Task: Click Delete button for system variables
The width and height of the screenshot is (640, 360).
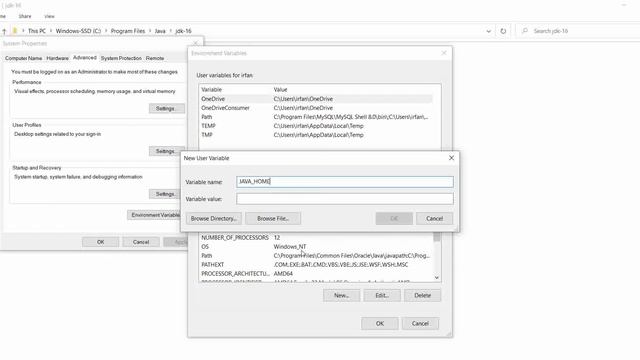Action: coord(422,296)
